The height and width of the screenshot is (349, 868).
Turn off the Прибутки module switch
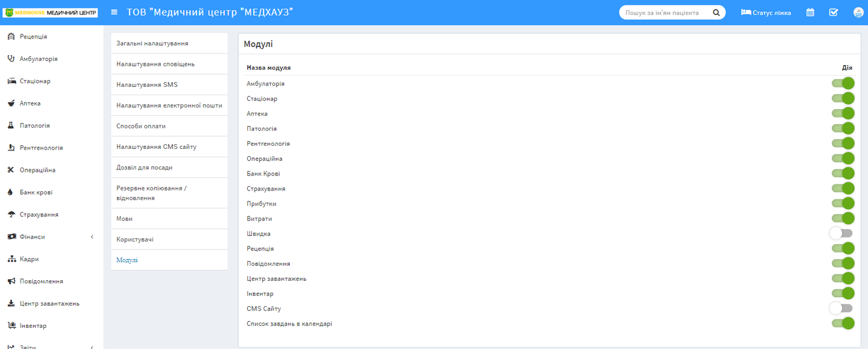coord(843,204)
